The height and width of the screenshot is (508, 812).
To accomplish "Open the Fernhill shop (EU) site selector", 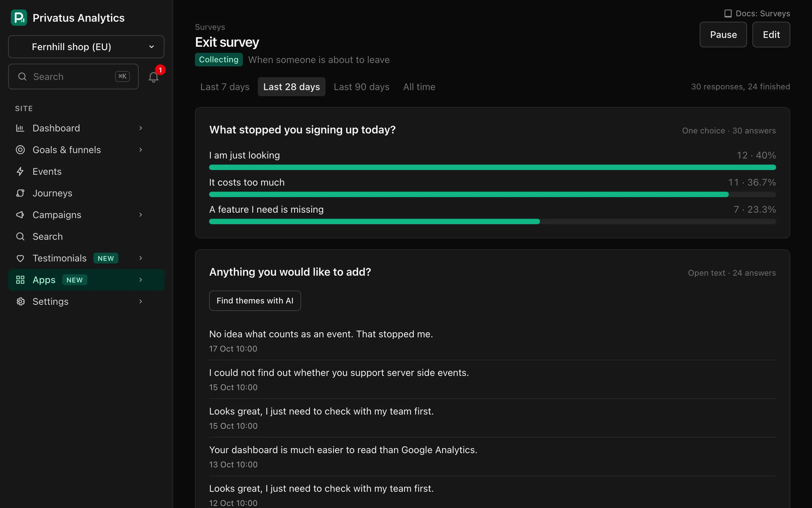I will pos(86,47).
